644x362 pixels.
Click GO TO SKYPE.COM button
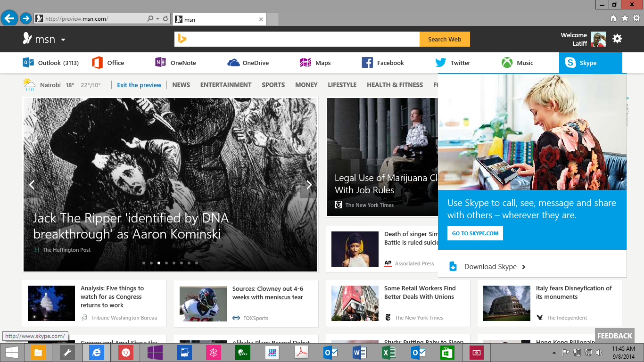tap(475, 233)
